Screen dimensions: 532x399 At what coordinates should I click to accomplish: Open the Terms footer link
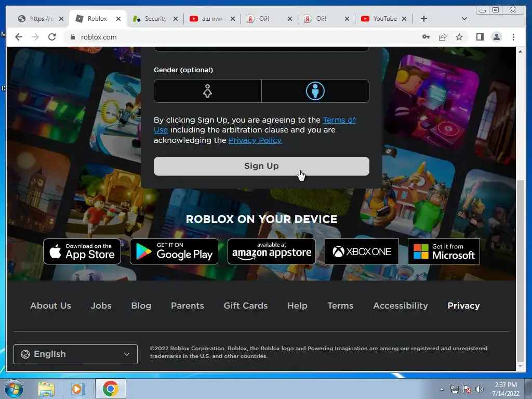coord(340,305)
